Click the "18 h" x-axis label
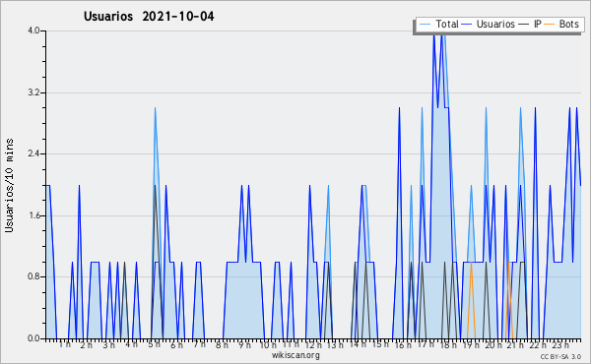This screenshot has height=364, width=591. point(448,345)
